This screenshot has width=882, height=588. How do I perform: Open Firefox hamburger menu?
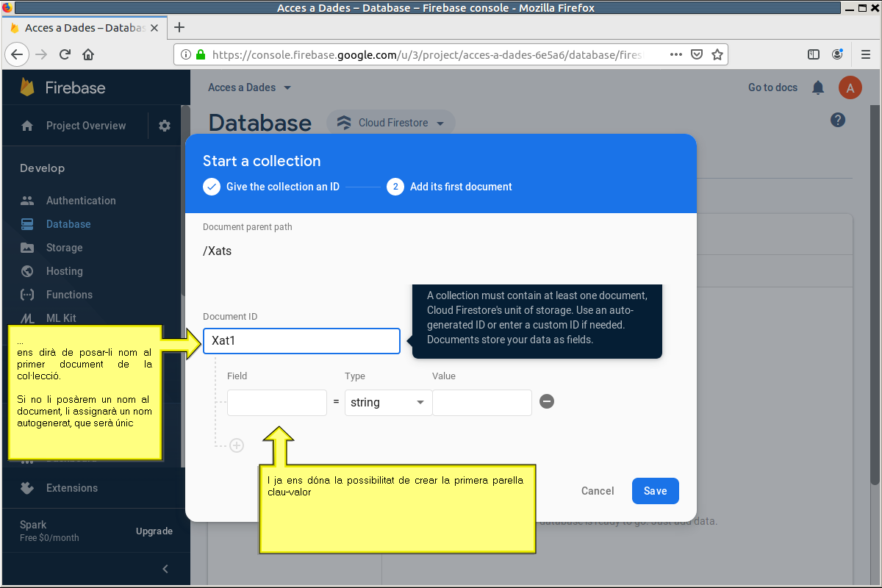click(866, 54)
